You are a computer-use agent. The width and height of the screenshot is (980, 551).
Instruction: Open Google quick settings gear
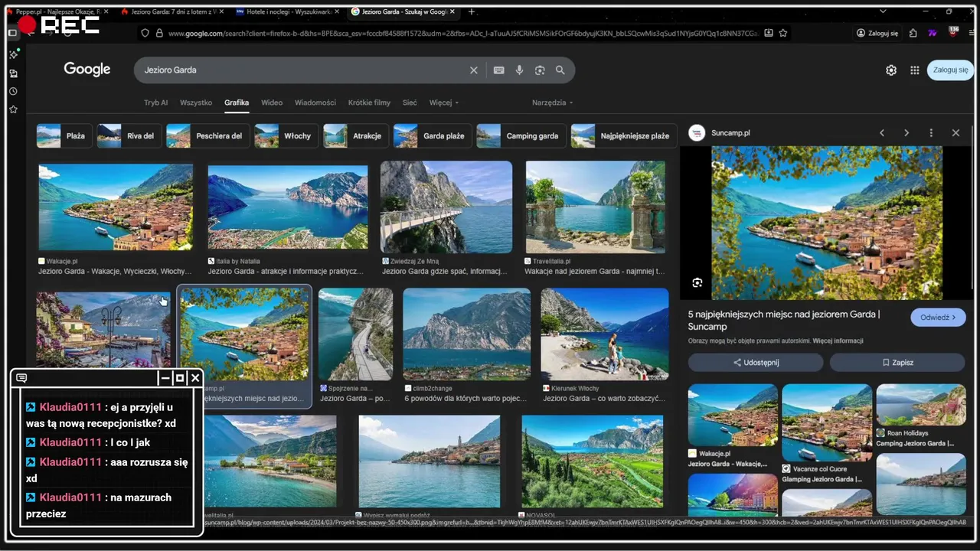[891, 70]
